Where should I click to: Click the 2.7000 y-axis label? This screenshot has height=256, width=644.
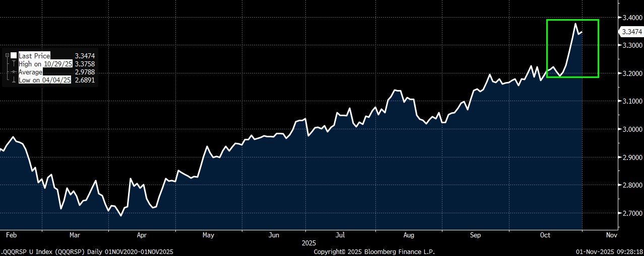631,213
